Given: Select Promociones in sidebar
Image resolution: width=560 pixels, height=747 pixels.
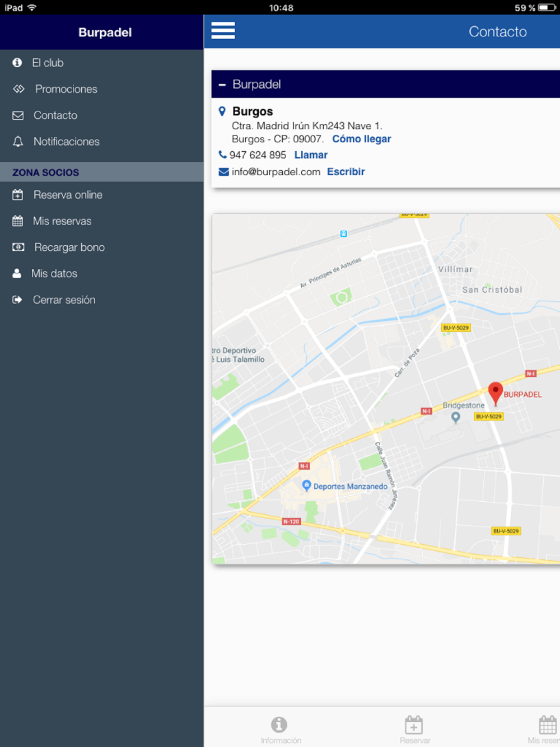Looking at the screenshot, I should (x=101, y=89).
